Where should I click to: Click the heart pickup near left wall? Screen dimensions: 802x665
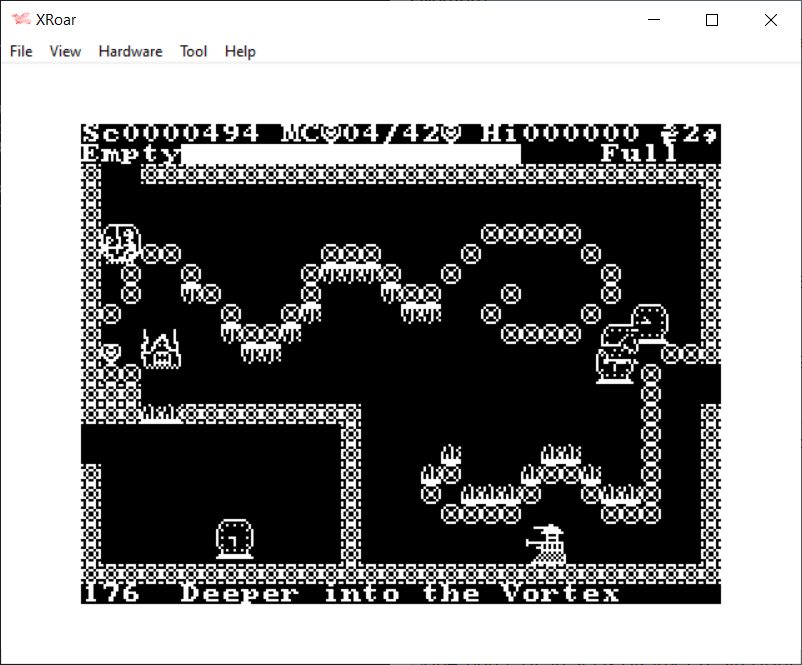(x=111, y=353)
